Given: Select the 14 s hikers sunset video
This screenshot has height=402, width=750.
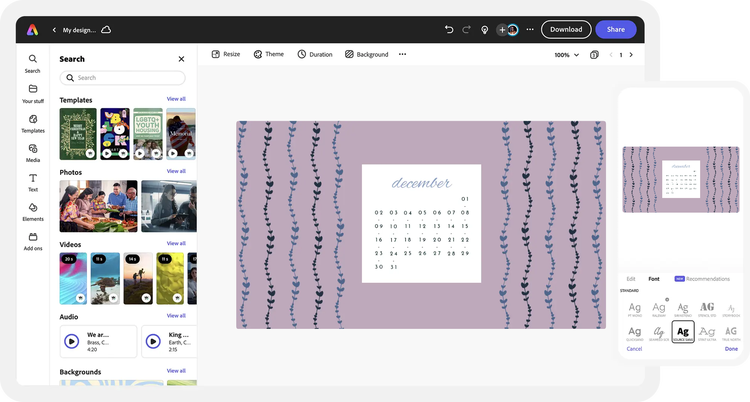Looking at the screenshot, I should tap(138, 279).
